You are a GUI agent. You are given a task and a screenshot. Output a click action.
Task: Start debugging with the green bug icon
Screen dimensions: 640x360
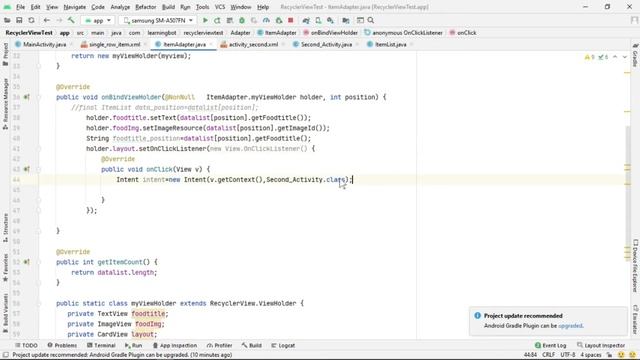pyautogui.click(x=242, y=20)
